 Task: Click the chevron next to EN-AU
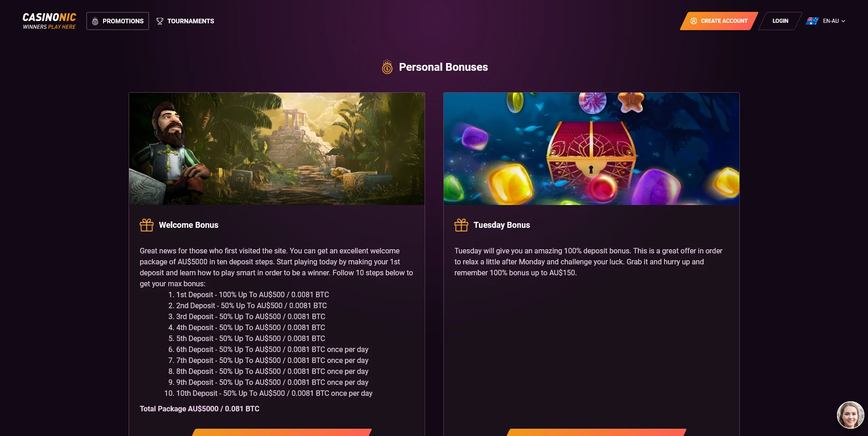click(843, 21)
